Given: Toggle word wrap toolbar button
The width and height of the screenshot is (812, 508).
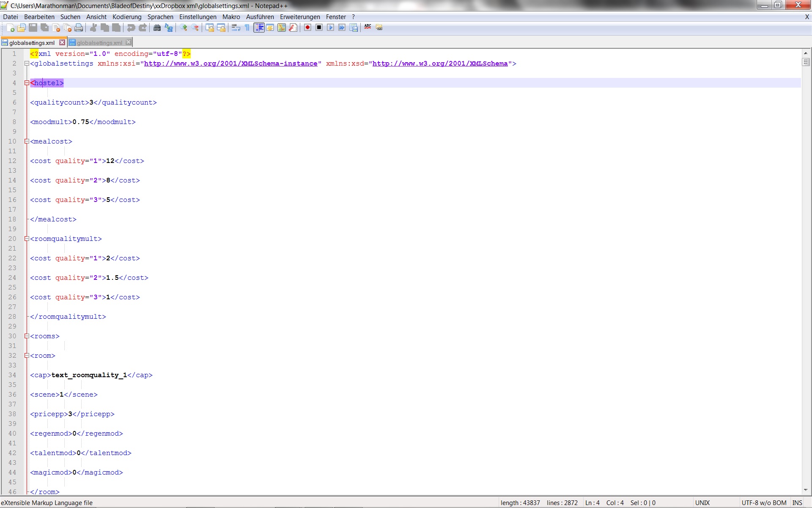Looking at the screenshot, I should (x=236, y=28).
